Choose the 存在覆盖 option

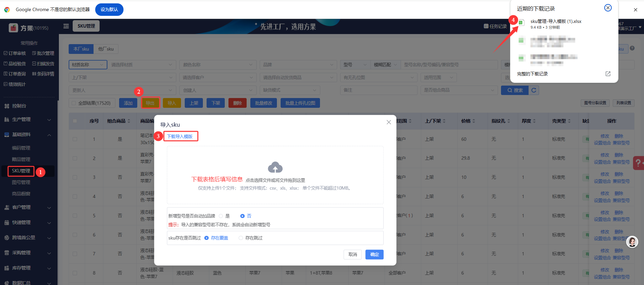[x=207, y=238]
